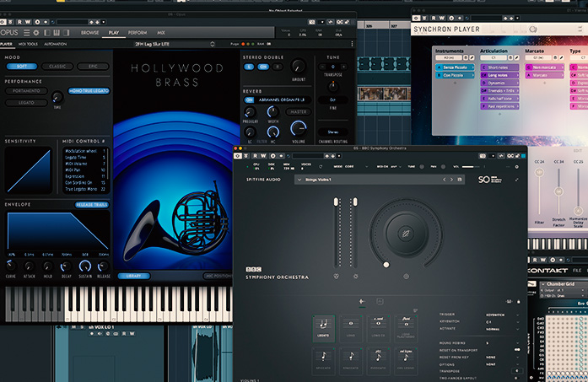Save the Strings Violins 1 preset
588x382 pixels.
[x=461, y=180]
